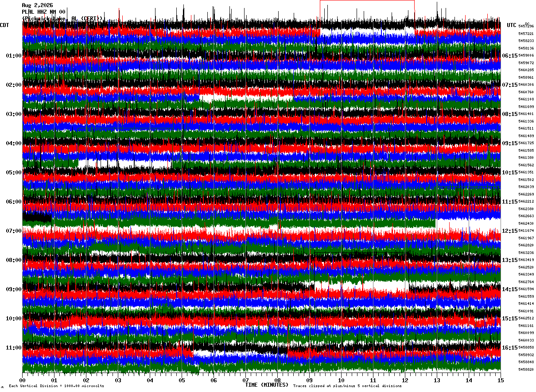Click the UTC time label "12:15"
Image resolution: width=536 pixels, height=392 pixels.
[510, 231]
